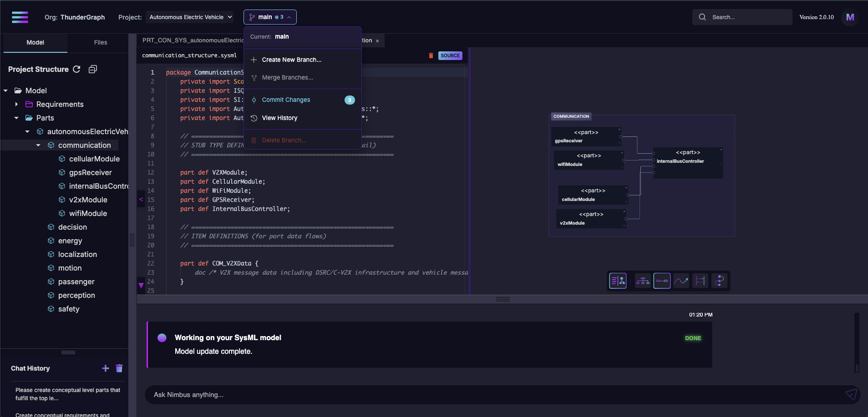Open the Project dropdown Autonomous Electric Vehicle
Screen dimensions: 868x417
tap(190, 17)
